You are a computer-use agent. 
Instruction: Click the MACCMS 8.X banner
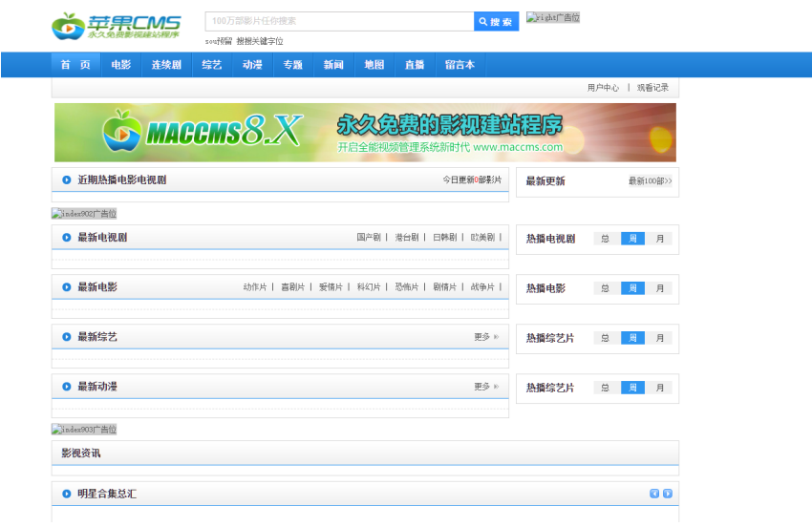point(365,133)
